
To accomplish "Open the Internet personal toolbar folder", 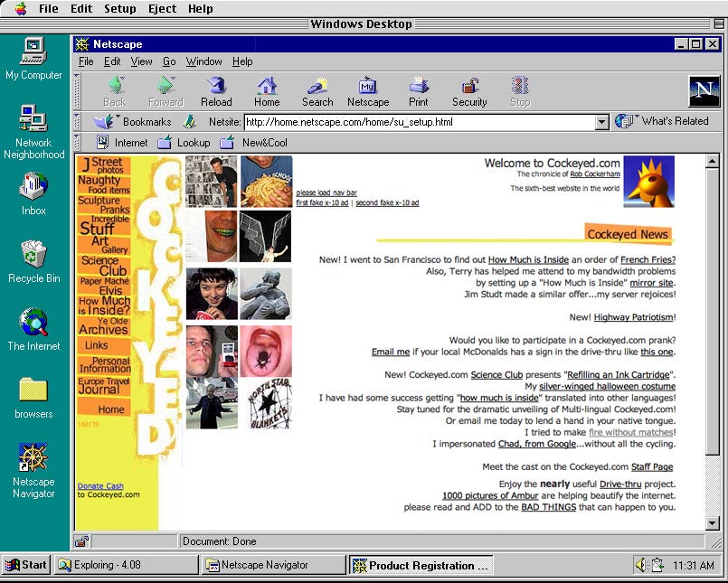I will pyautogui.click(x=122, y=143).
